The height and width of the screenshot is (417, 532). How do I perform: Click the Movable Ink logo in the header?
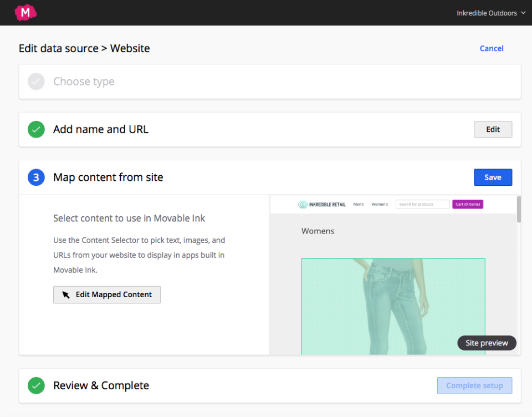click(25, 12)
